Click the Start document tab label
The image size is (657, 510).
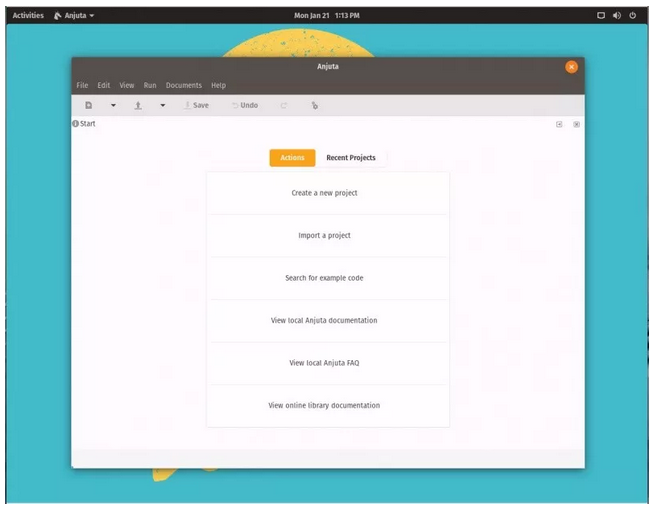(x=88, y=124)
